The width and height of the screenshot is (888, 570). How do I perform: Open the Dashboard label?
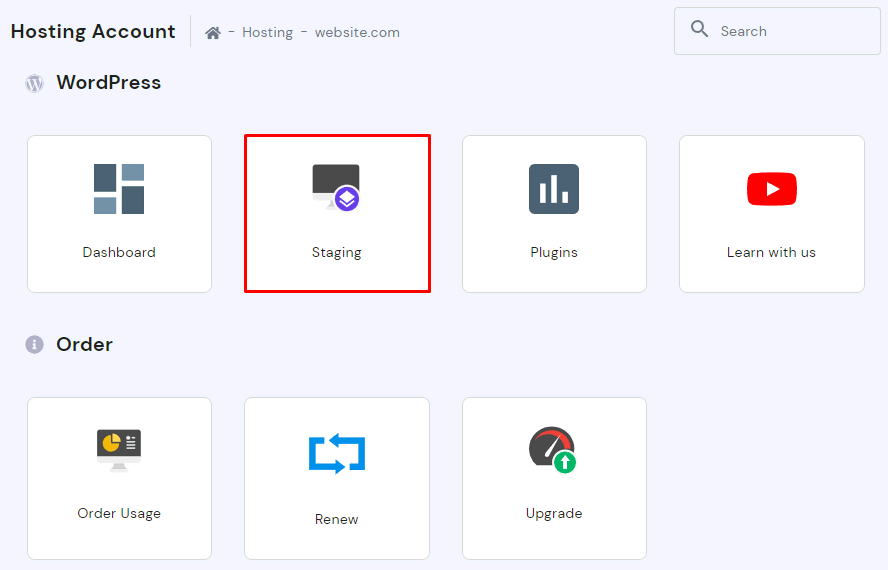119,253
